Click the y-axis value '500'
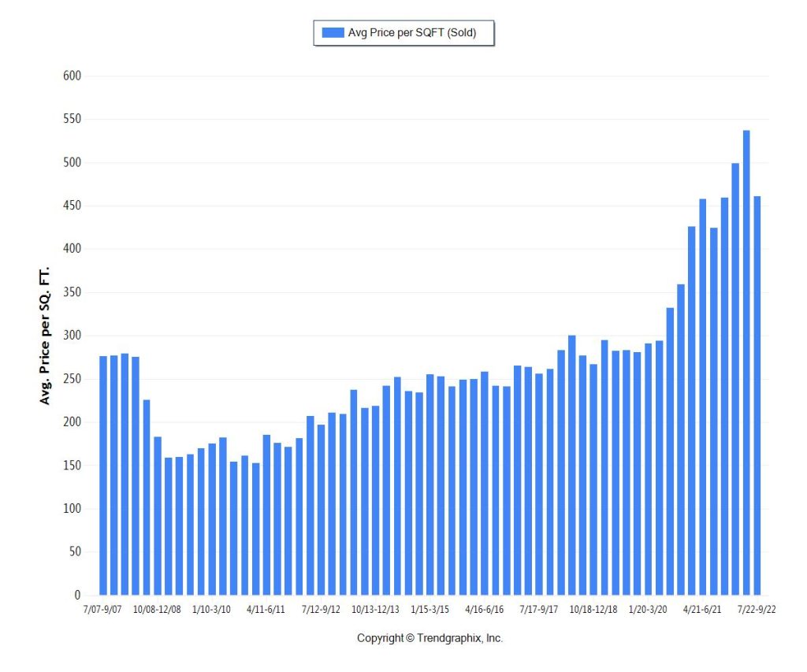 coord(72,162)
